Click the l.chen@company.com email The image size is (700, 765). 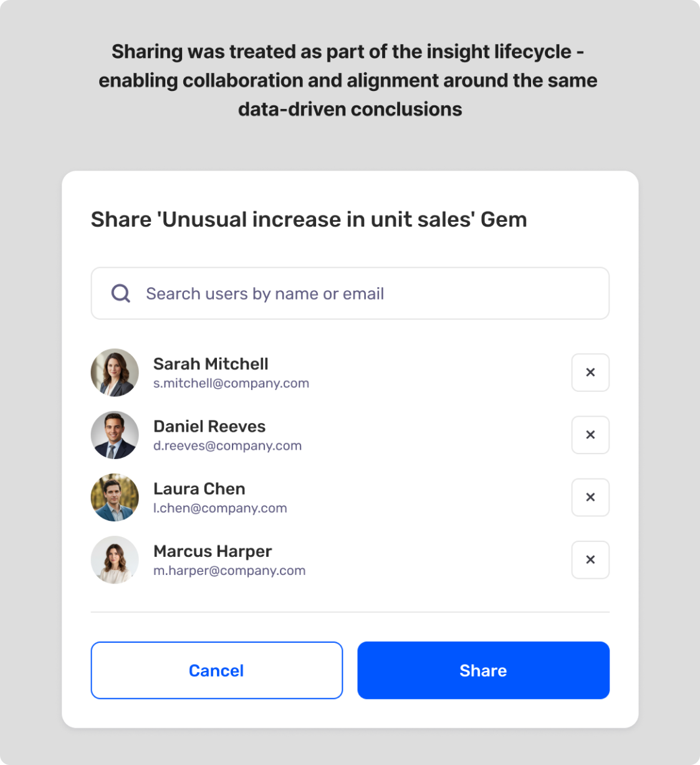pyautogui.click(x=220, y=508)
